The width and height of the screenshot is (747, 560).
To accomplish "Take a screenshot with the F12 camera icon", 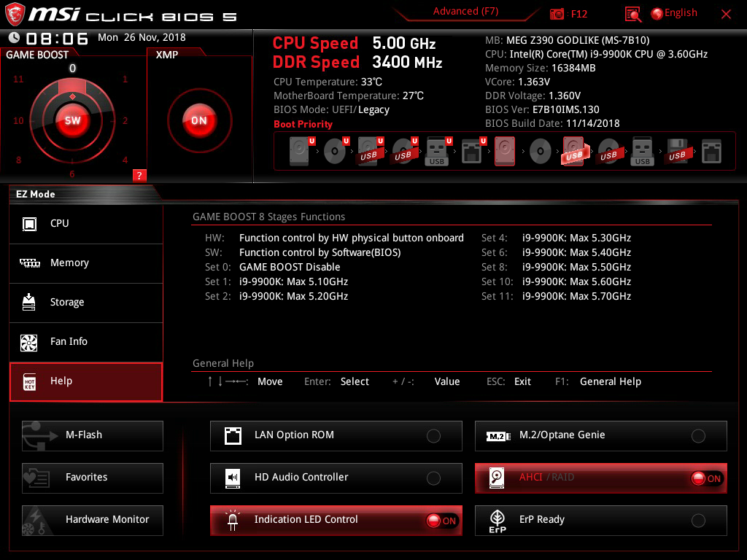I will click(557, 14).
